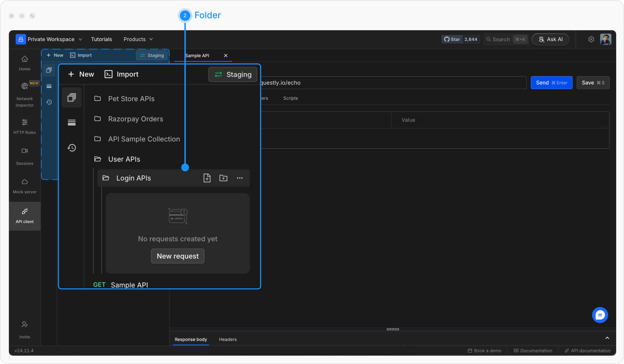Screen dimensions: 624x364
Task: Open the History panel icon in enlarged sidebar
Action: coord(72,148)
